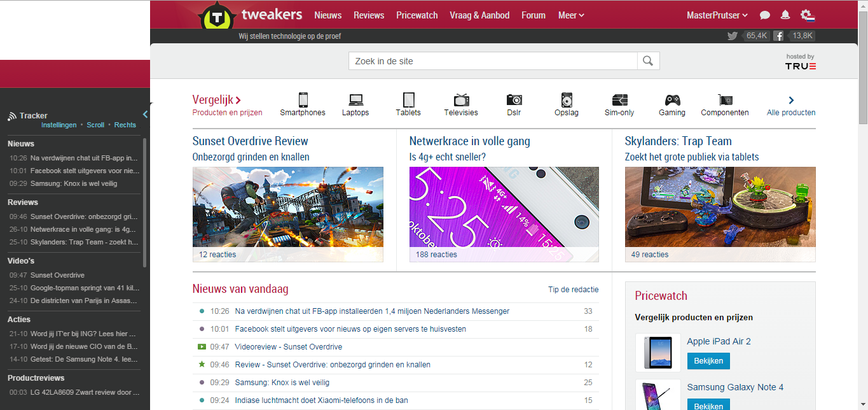Expand the Meer menu
Viewport: 868px width, 410px height.
pyautogui.click(x=571, y=15)
